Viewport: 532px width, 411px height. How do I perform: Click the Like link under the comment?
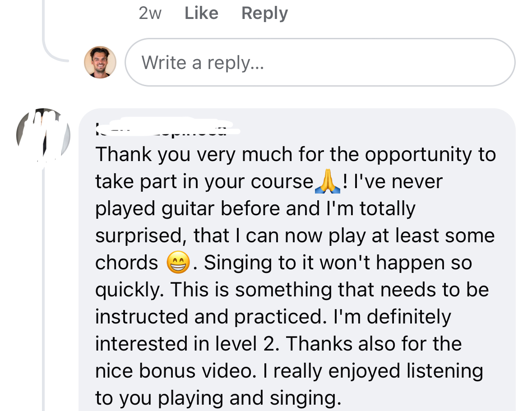[201, 13]
